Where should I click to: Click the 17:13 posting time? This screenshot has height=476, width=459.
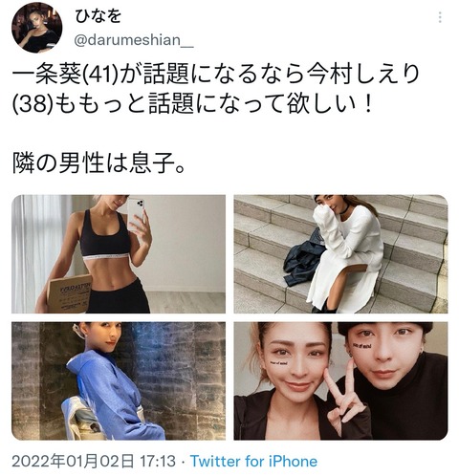(x=158, y=462)
